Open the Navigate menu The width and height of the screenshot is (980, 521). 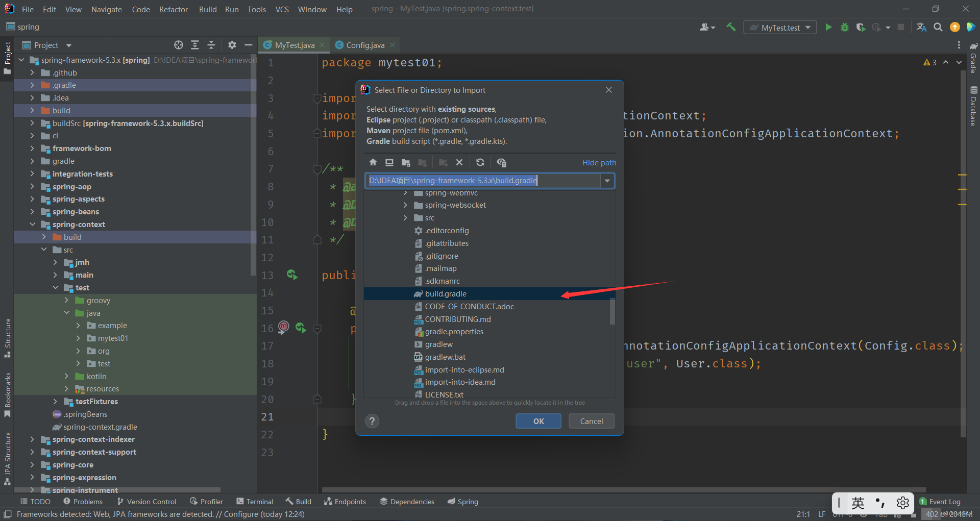pyautogui.click(x=106, y=9)
